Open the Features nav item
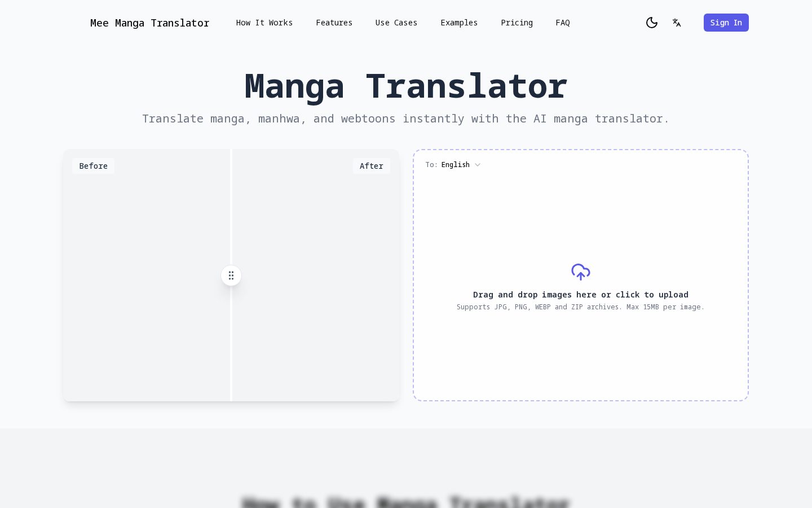This screenshot has width=812, height=508. coord(334,23)
